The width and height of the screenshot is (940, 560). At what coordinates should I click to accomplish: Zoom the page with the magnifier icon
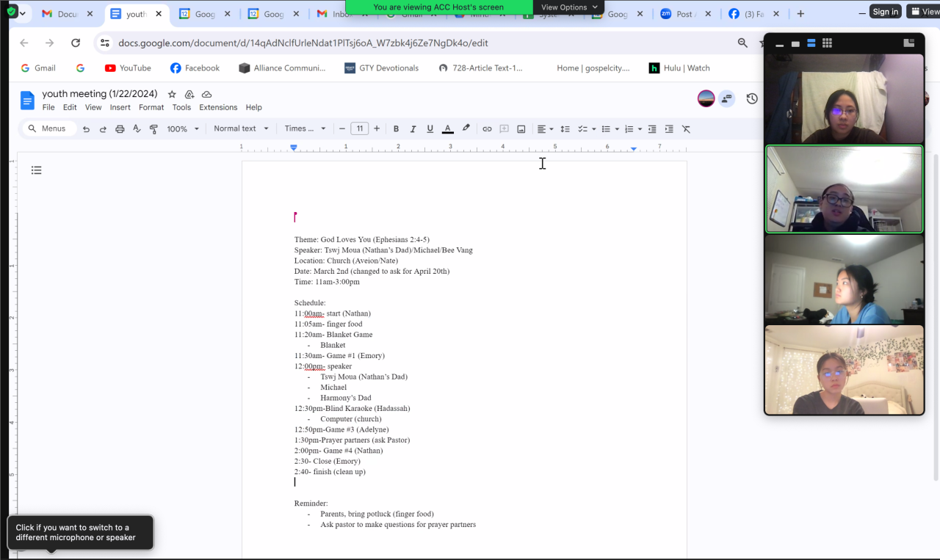coord(742,43)
